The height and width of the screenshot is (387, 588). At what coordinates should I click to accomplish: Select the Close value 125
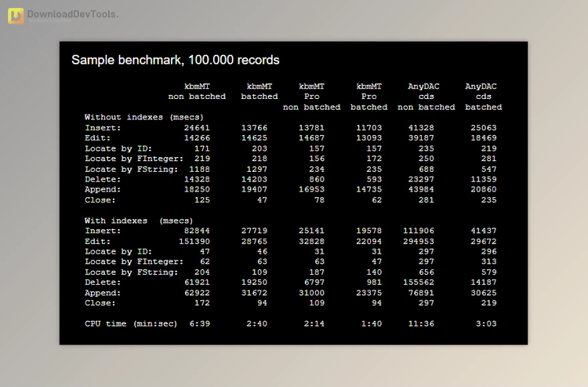tap(202, 200)
